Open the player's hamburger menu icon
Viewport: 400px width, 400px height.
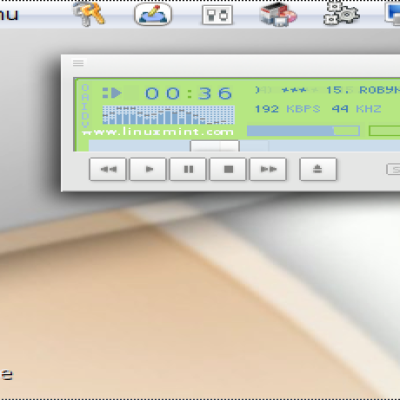tap(78, 63)
